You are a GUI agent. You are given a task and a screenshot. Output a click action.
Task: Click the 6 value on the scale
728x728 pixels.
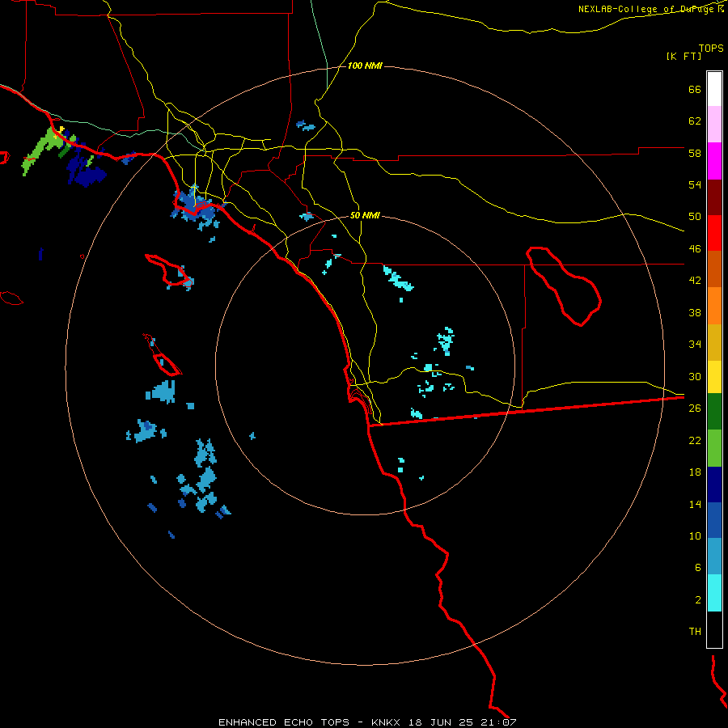coord(698,568)
